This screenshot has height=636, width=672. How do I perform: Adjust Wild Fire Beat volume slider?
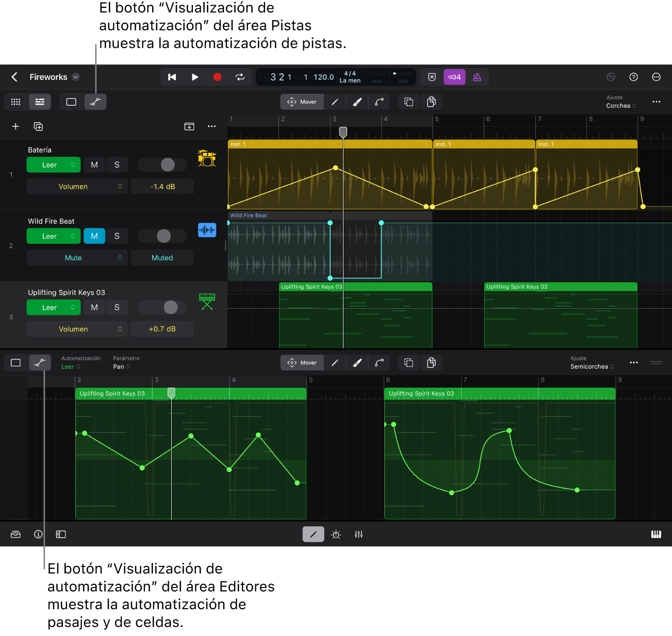pyautogui.click(x=163, y=236)
